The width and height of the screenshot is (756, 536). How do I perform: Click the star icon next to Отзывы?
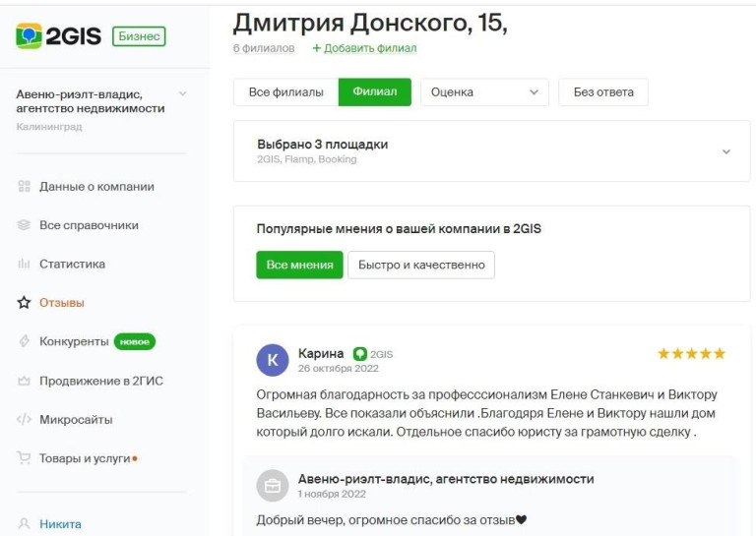coord(24,303)
